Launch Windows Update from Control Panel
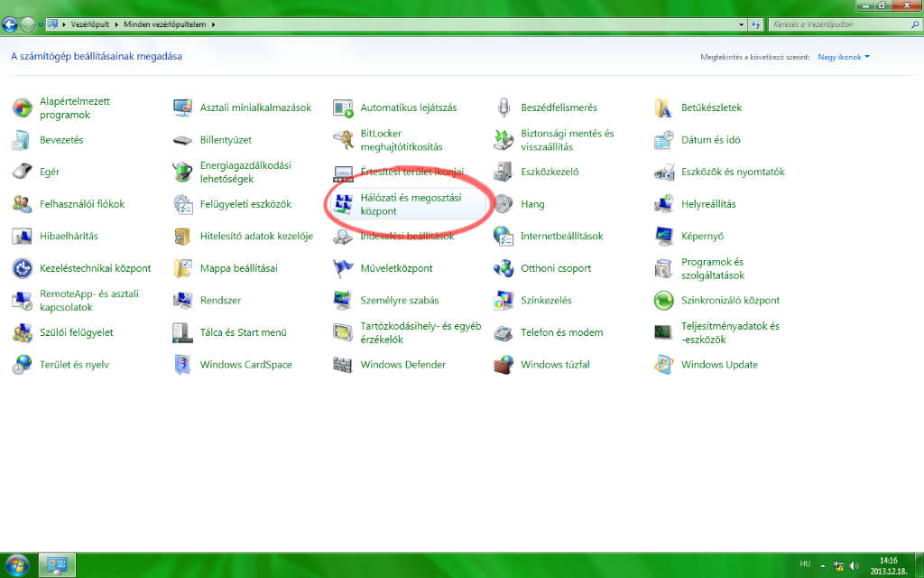 tap(719, 364)
